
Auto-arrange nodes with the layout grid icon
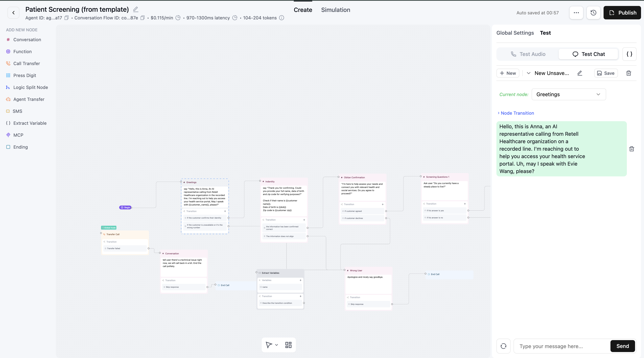(x=288, y=345)
